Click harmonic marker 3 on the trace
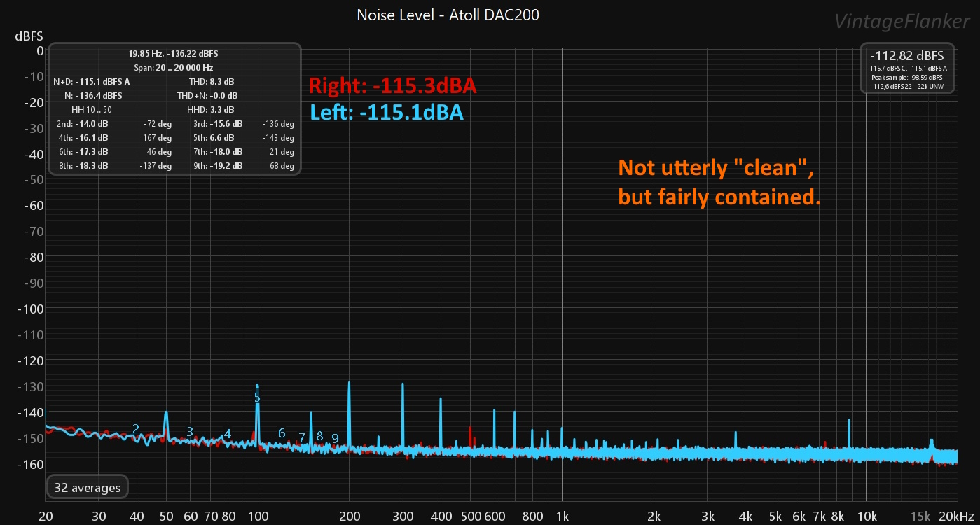This screenshot has height=525, width=980. click(190, 431)
